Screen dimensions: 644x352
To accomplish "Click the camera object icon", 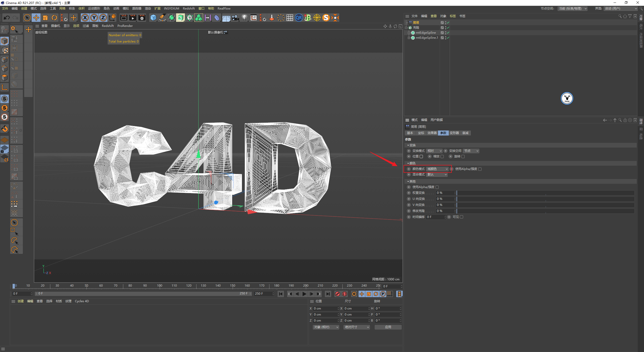I will (235, 18).
